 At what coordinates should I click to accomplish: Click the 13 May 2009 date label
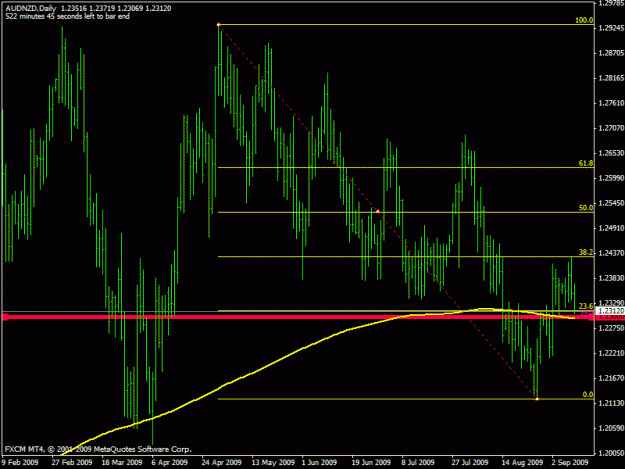click(x=273, y=462)
